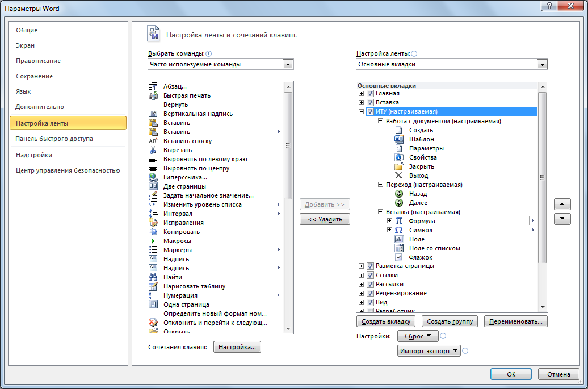Screen dimensions: 588x389
Task: Uncheck the Рассылки checkbox
Action: [x=370, y=284]
